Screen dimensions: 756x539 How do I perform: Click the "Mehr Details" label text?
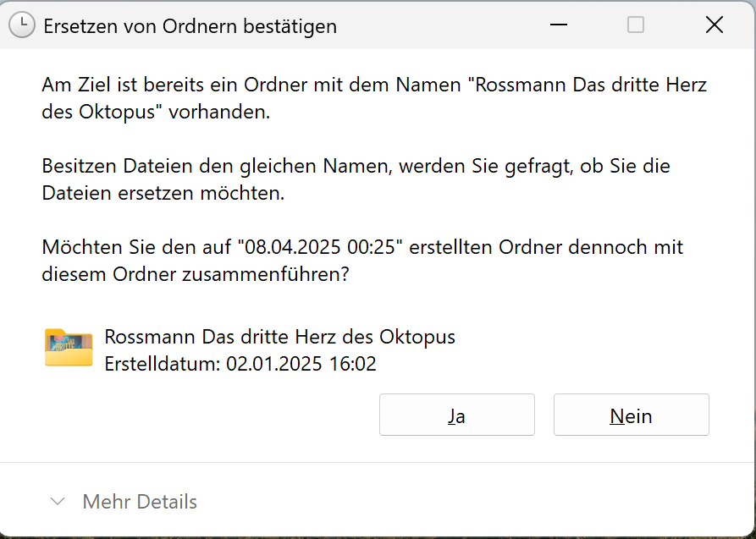pos(140,502)
